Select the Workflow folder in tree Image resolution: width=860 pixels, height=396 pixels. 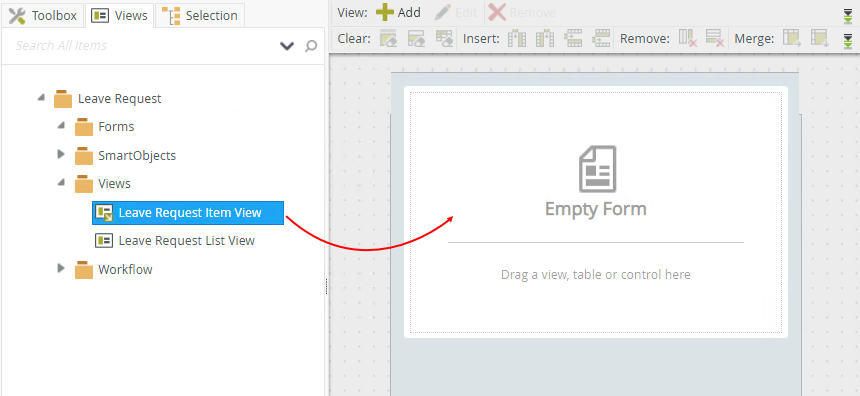click(x=125, y=269)
